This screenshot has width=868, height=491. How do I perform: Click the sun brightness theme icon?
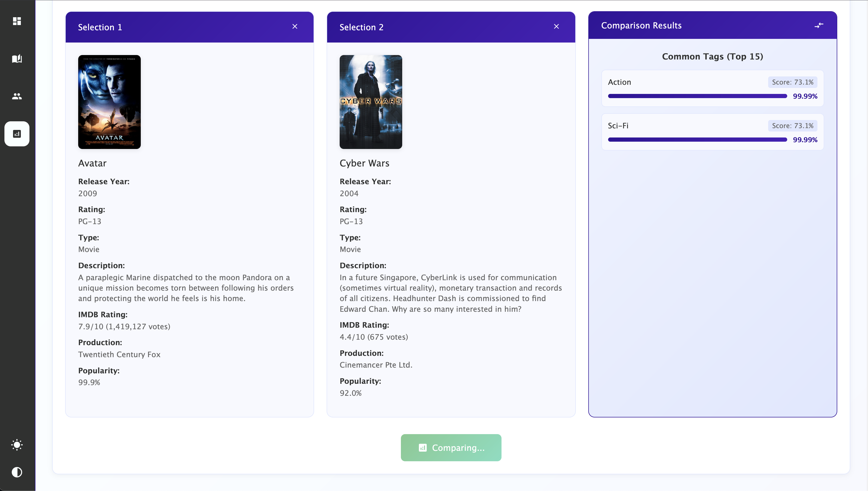(17, 445)
